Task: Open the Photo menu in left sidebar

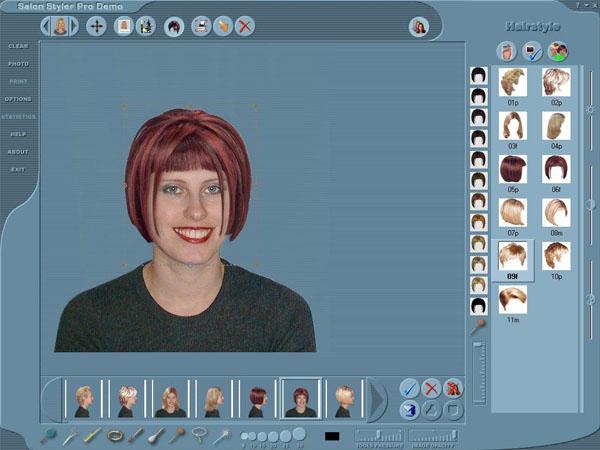Action: (18, 64)
